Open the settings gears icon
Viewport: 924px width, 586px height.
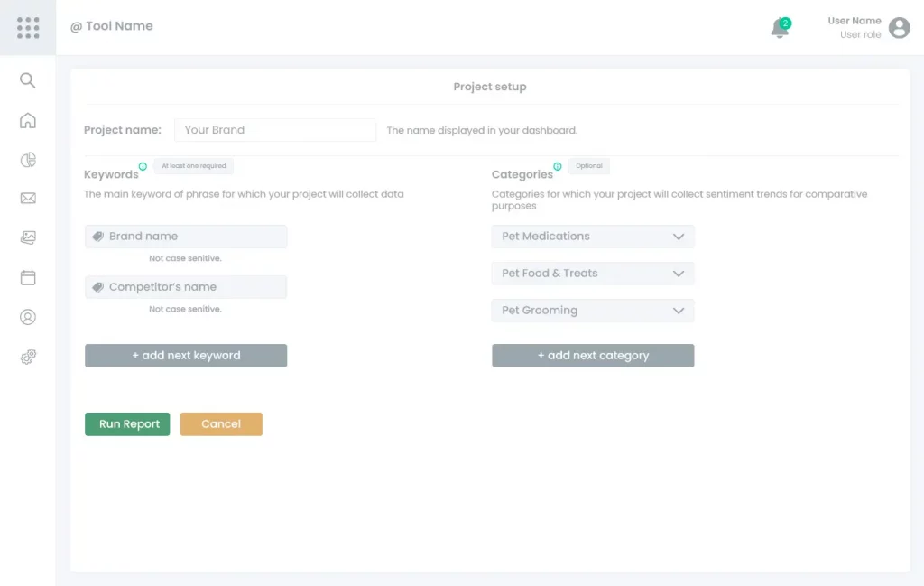[x=28, y=357]
